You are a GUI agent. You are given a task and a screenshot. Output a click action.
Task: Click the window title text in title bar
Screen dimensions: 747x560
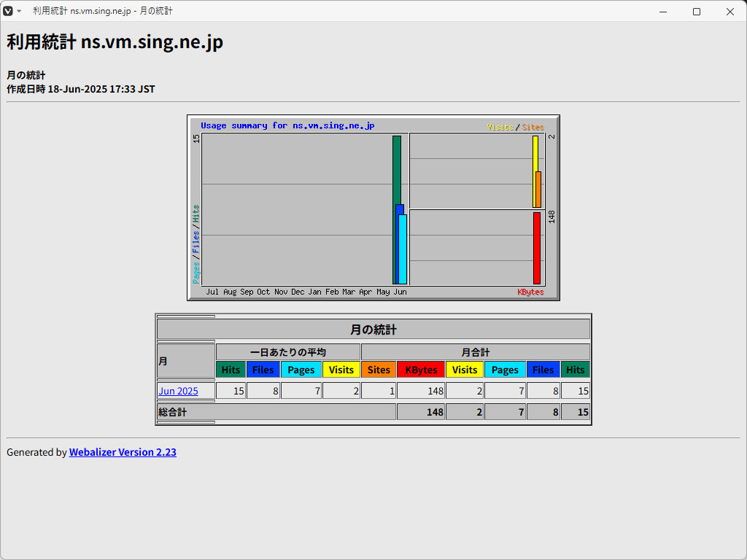tap(102, 11)
